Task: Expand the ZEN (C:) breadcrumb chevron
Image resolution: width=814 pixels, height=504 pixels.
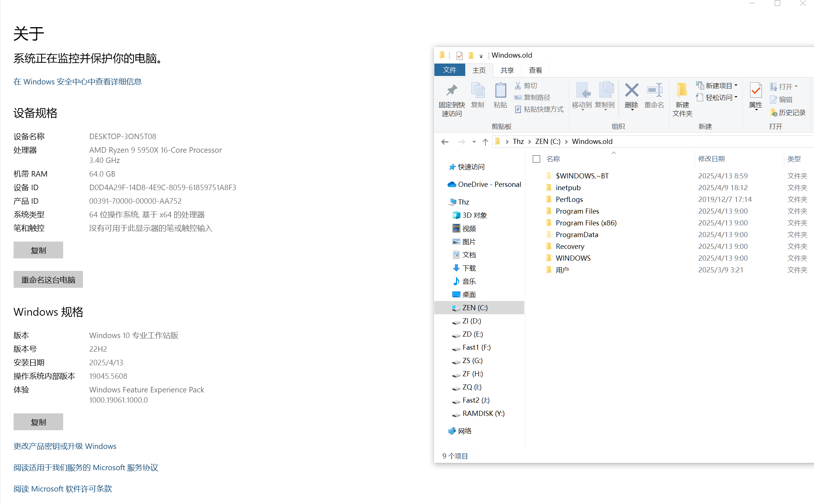Action: [566, 142]
